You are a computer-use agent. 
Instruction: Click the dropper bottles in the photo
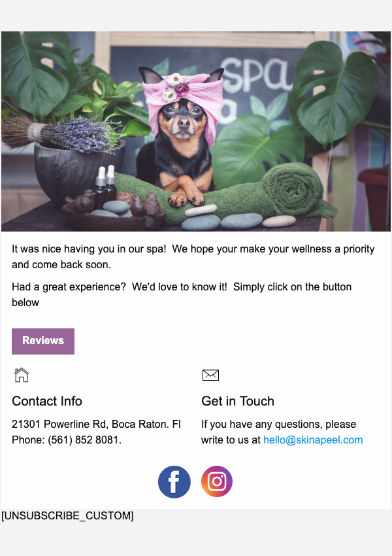tap(106, 186)
